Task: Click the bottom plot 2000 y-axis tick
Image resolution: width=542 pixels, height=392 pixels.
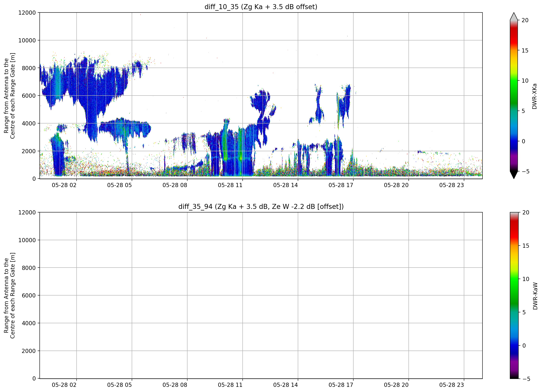Action: (x=29, y=351)
